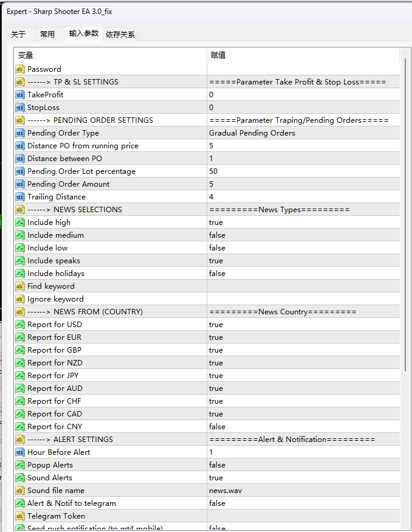The image size is (412, 532).
Task: Open the 依存关系 tab
Action: coord(120,34)
